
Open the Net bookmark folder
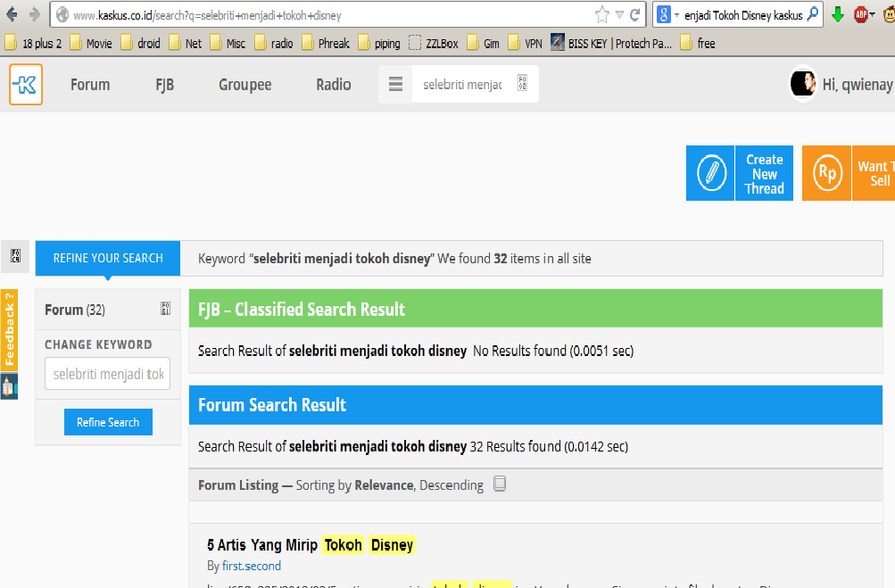coord(185,44)
